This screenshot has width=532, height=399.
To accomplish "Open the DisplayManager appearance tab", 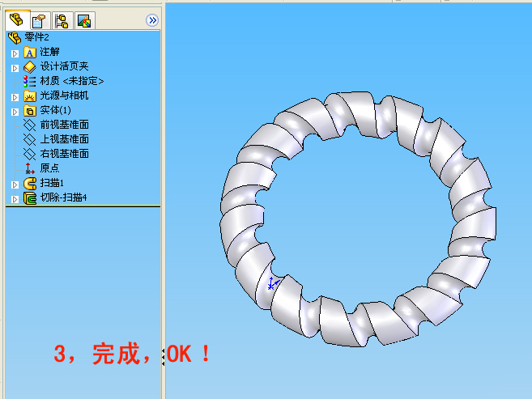I will pyautogui.click(x=84, y=21).
